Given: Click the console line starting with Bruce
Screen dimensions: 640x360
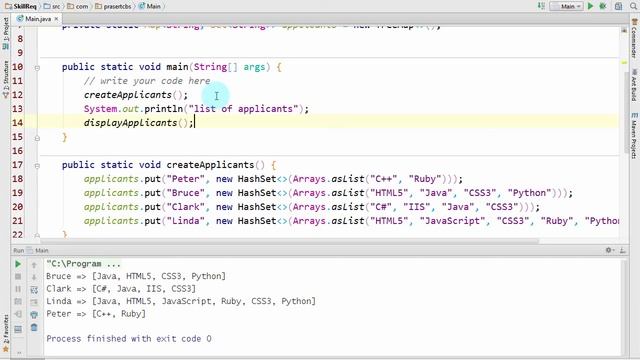Looking at the screenshot, I should point(136,276).
